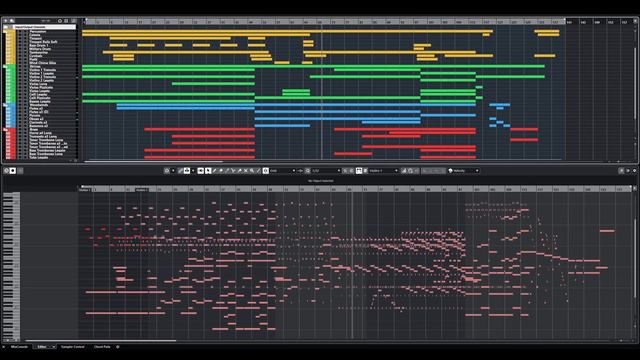Switch to the Sampler Control tab
This screenshot has width=640, height=360.
73,347
